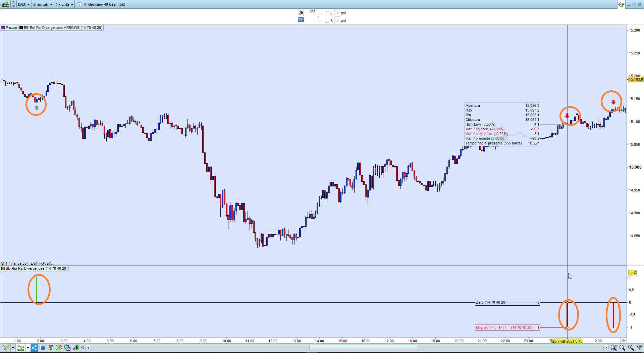Tick the S (stop) checkbox
644x353 pixels.
tap(327, 21)
